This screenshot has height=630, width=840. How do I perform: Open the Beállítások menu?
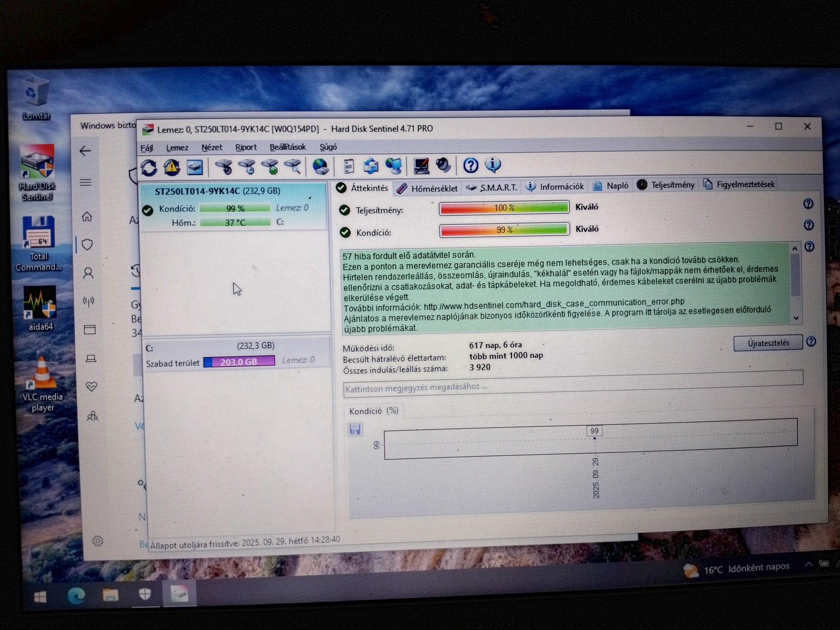click(x=287, y=147)
